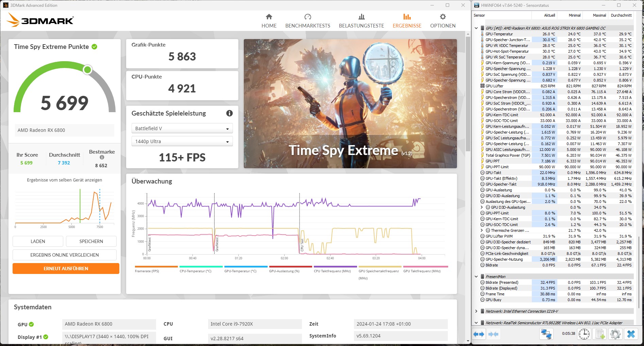Toggle GPU Speichertaktfrequenz series in chart legend
This screenshot has height=346, width=644.
click(x=380, y=272)
